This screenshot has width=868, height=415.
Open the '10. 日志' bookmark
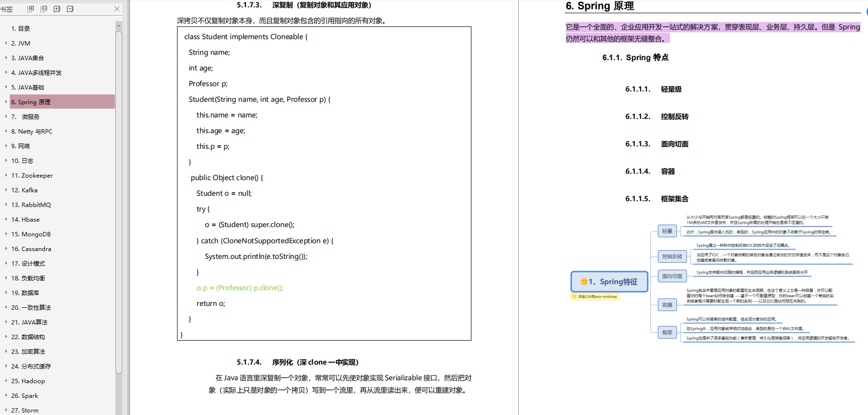pos(22,161)
